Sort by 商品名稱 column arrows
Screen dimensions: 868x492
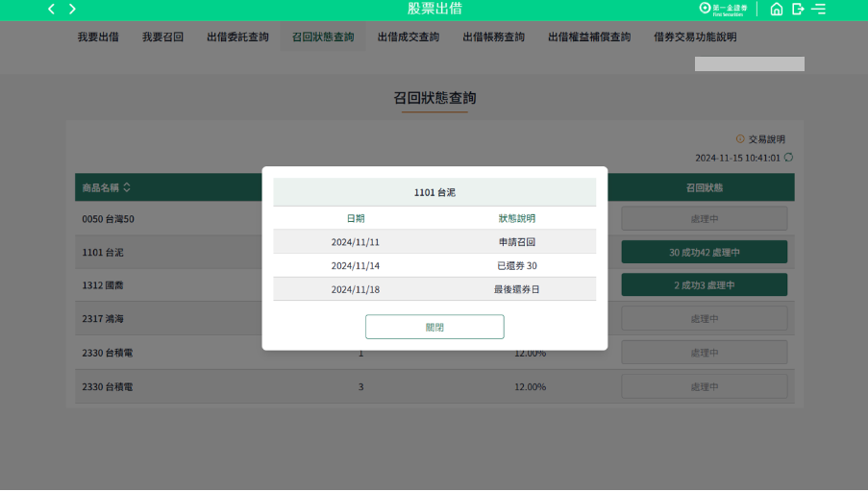127,187
